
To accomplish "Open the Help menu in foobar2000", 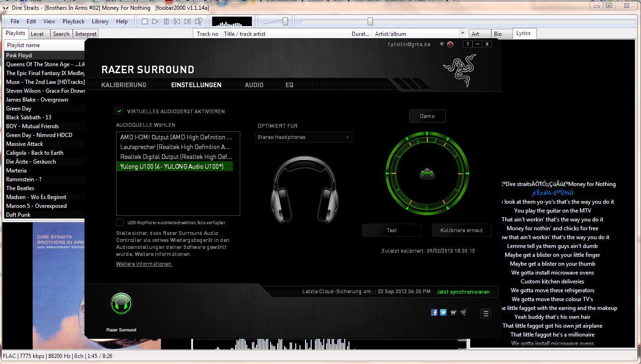I will pos(122,21).
